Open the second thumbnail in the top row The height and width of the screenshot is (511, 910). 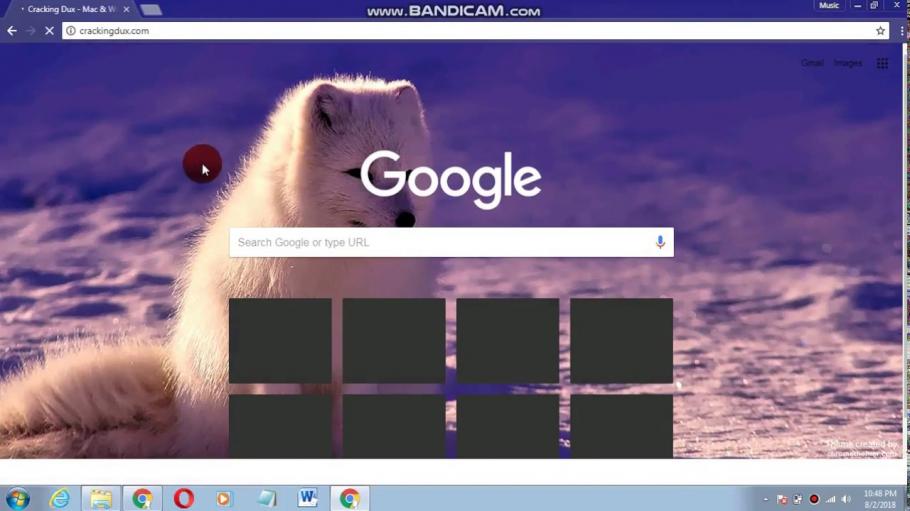click(x=394, y=341)
